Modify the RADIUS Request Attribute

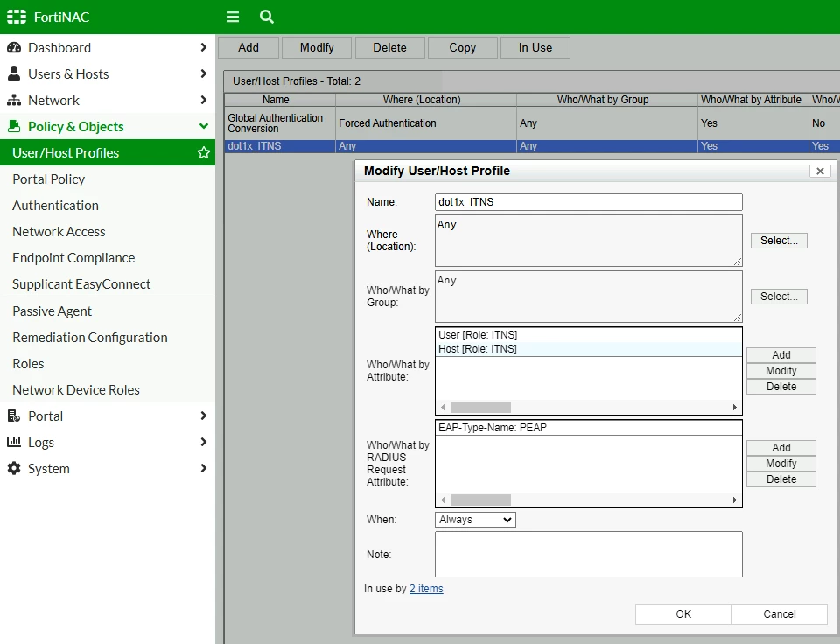tap(781, 464)
